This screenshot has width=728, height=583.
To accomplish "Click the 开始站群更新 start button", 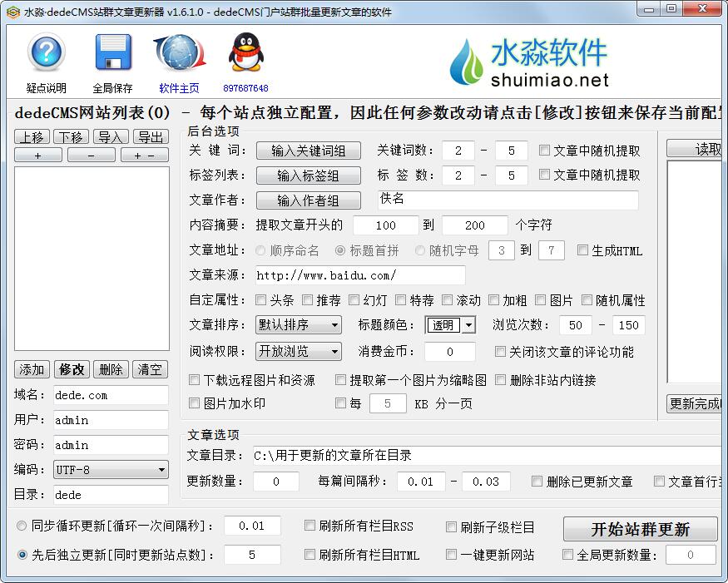I will pyautogui.click(x=641, y=529).
